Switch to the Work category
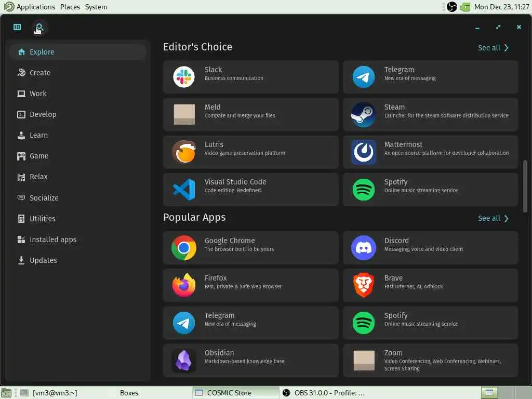532x399 pixels. click(78, 94)
